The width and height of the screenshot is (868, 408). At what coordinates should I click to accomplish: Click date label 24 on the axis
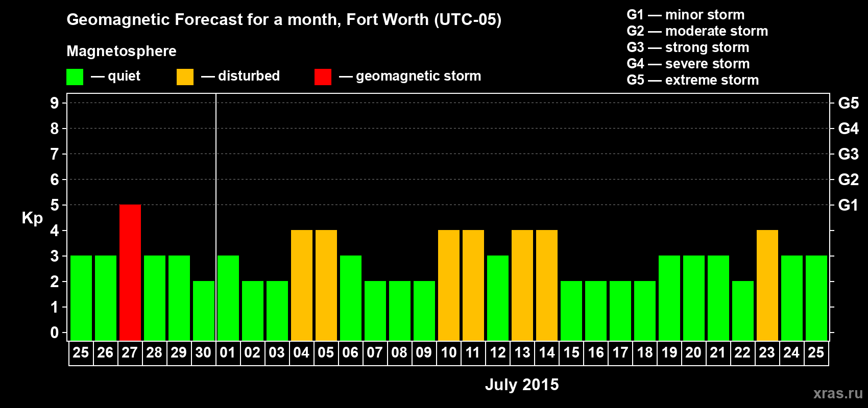click(x=791, y=353)
